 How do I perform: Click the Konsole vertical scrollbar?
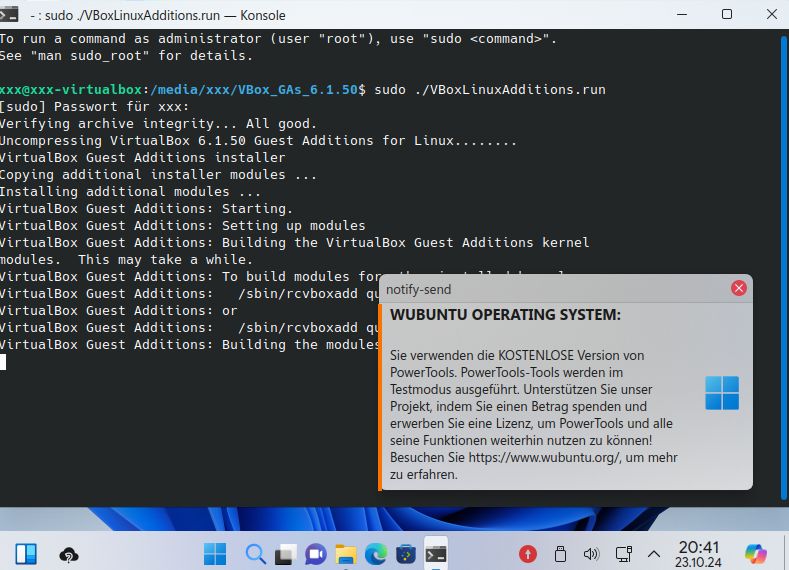click(x=784, y=267)
